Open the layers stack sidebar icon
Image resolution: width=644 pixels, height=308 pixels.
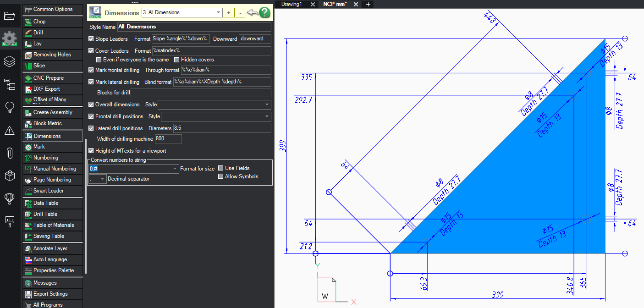tap(9, 61)
